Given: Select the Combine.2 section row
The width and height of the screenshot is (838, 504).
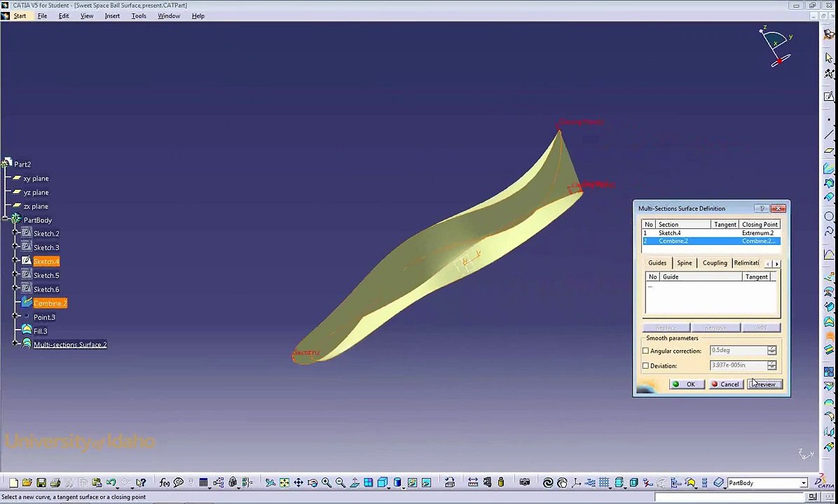Looking at the screenshot, I should pyautogui.click(x=710, y=241).
